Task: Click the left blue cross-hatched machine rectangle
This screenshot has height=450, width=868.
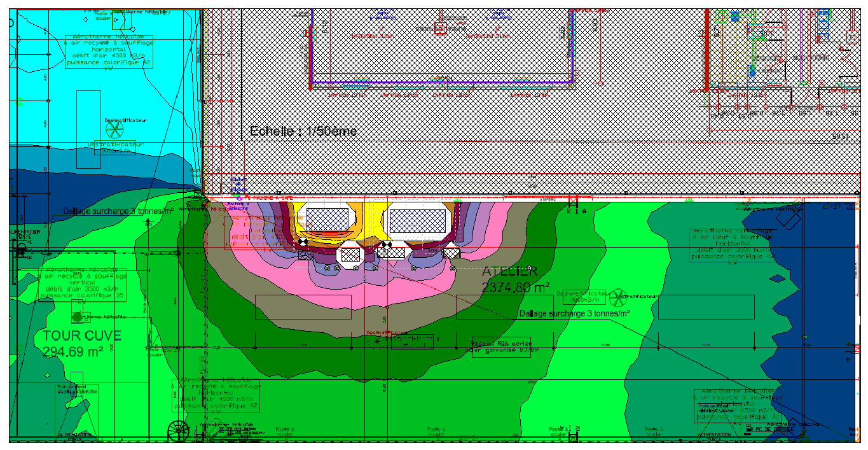Action: pyautogui.click(x=327, y=220)
